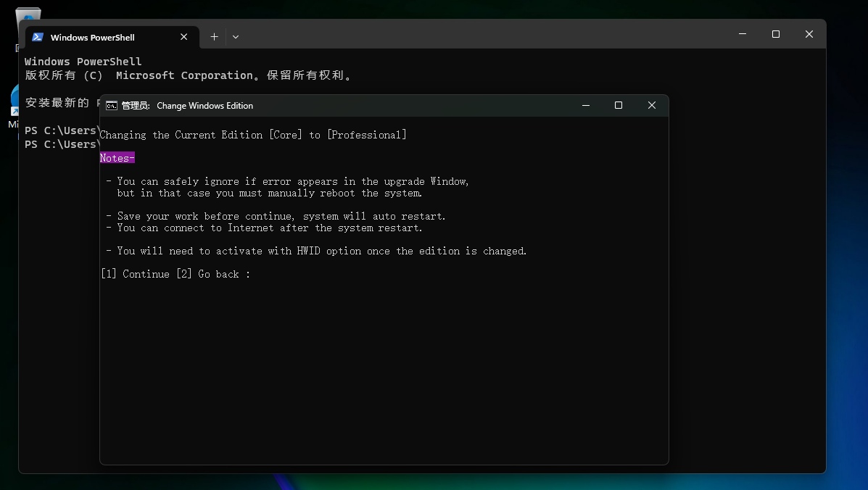Click the PowerShell icon in the tab

tap(38, 37)
